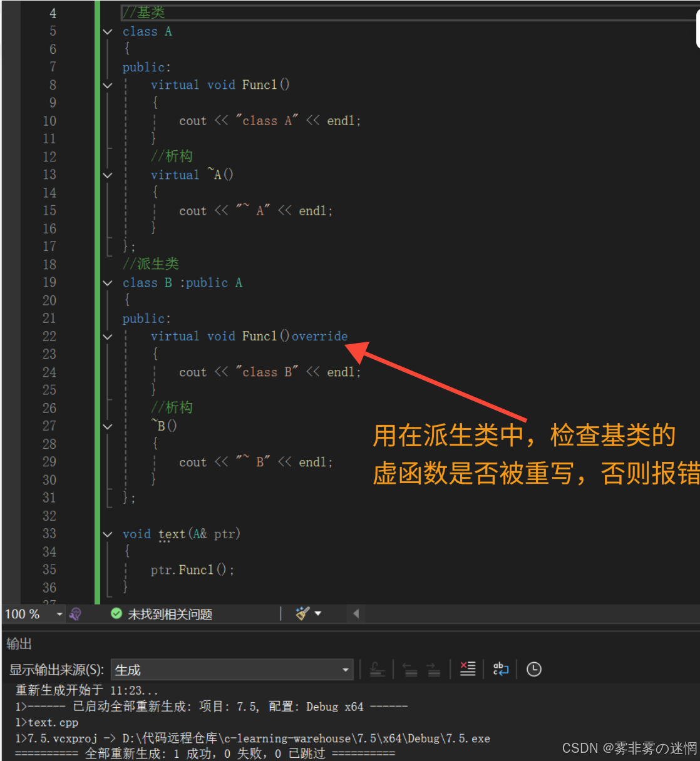Go to previous message in output
Screen dimensions: 700x761
tap(410, 670)
